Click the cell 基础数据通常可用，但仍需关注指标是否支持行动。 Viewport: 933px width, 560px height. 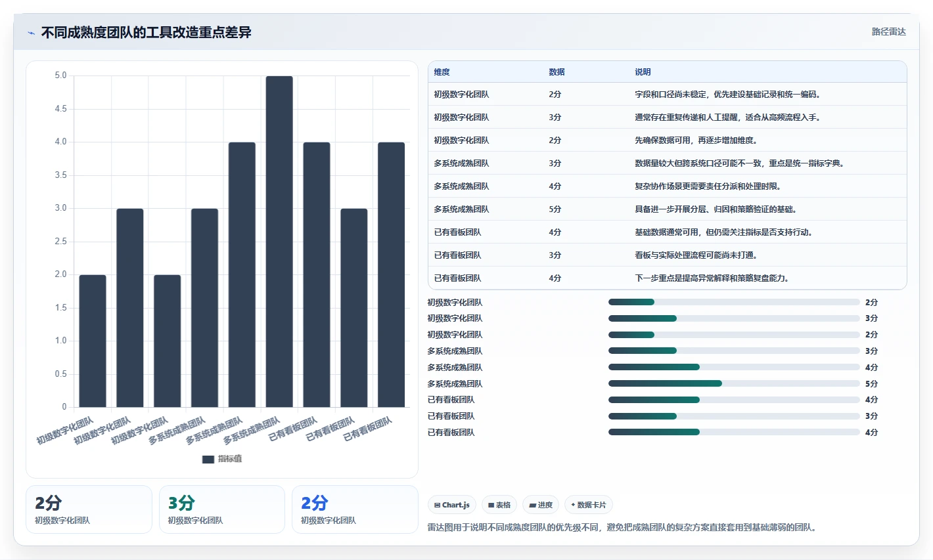tap(723, 232)
